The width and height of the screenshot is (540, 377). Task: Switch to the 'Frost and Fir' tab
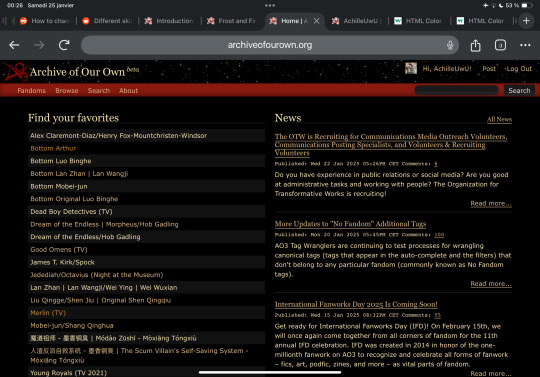click(232, 21)
